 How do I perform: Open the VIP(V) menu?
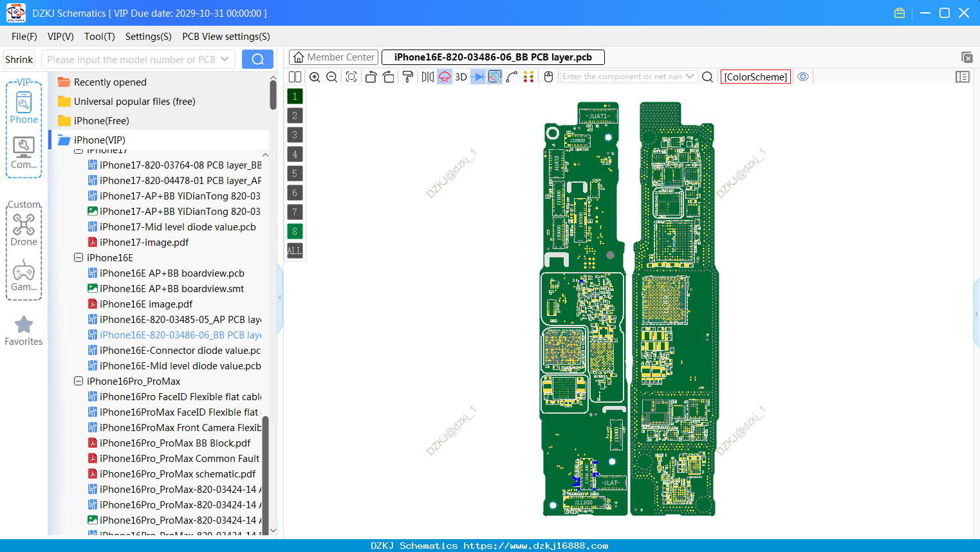60,37
